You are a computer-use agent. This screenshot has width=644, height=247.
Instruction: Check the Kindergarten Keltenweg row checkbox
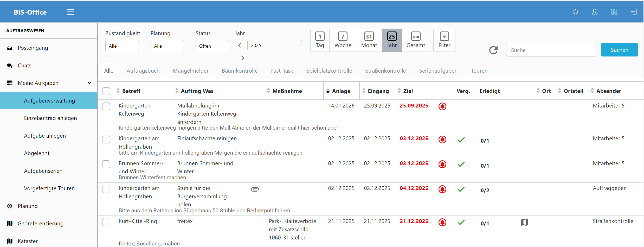106,106
